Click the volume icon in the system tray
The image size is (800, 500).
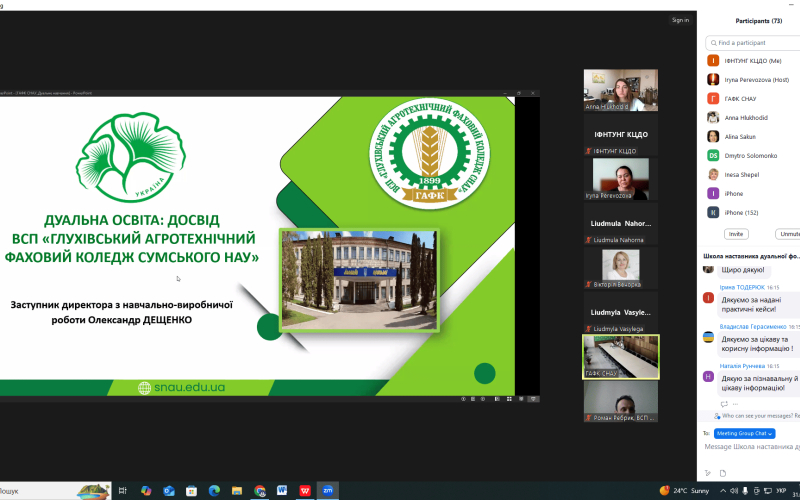click(x=734, y=491)
